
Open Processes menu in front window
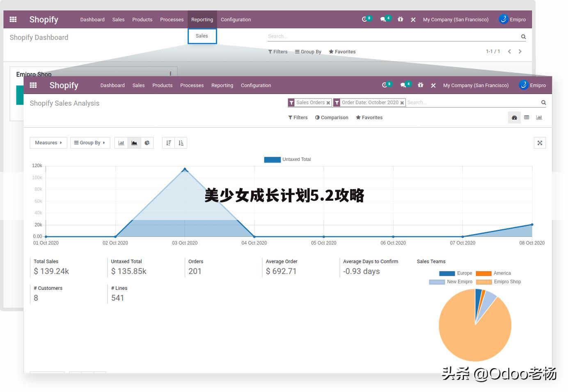[192, 85]
